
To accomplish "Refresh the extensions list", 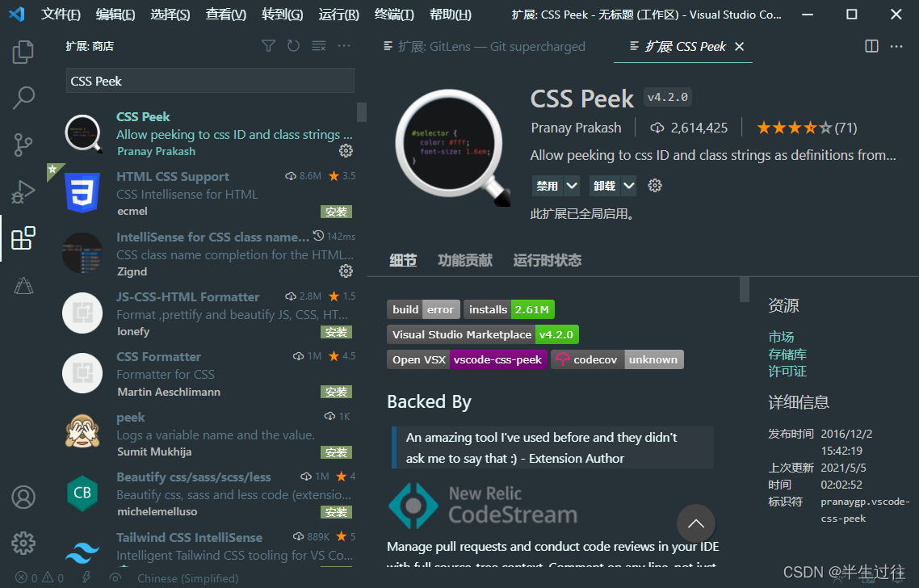I will coord(293,46).
